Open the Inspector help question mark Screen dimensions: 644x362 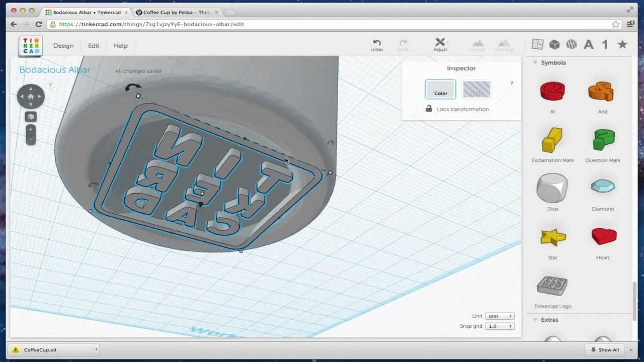(512, 83)
